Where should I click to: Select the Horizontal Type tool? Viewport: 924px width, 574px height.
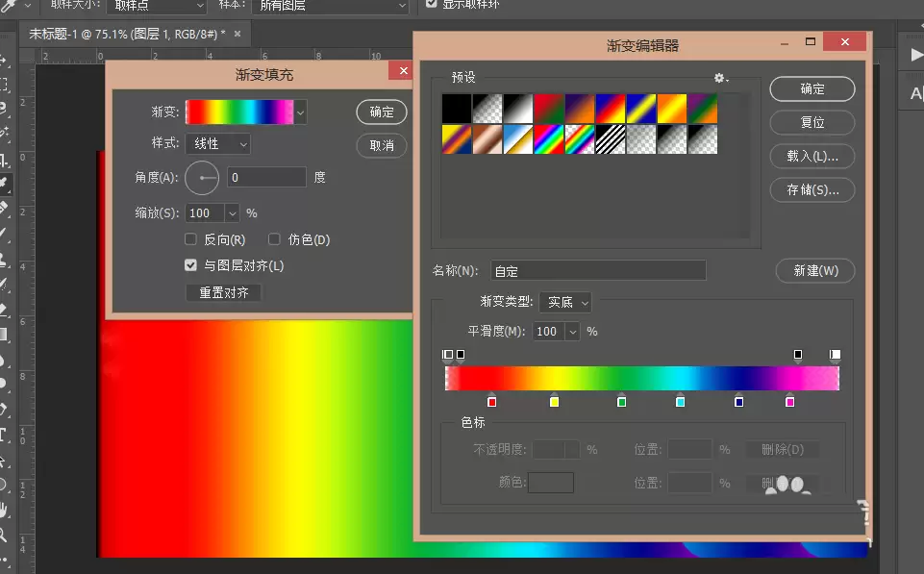point(4,435)
